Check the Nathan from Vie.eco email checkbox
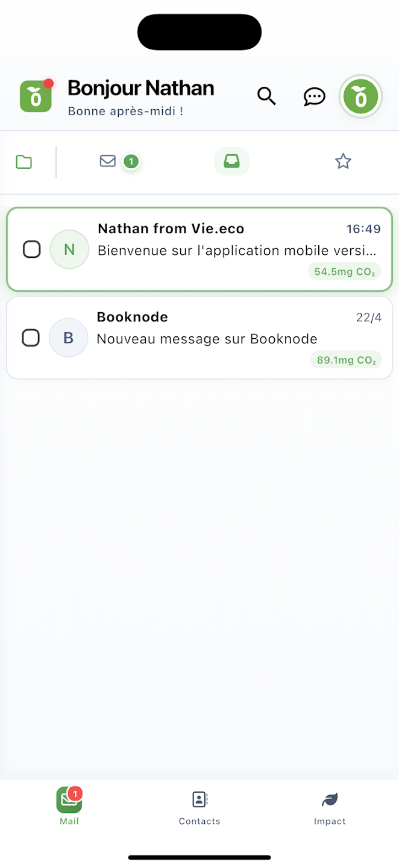This screenshot has height=868, width=399. (31, 249)
